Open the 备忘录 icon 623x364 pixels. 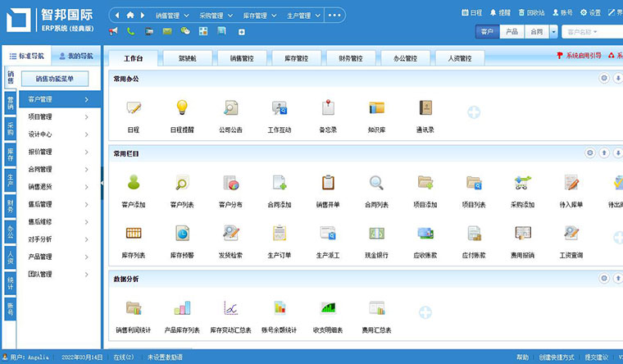click(x=328, y=108)
